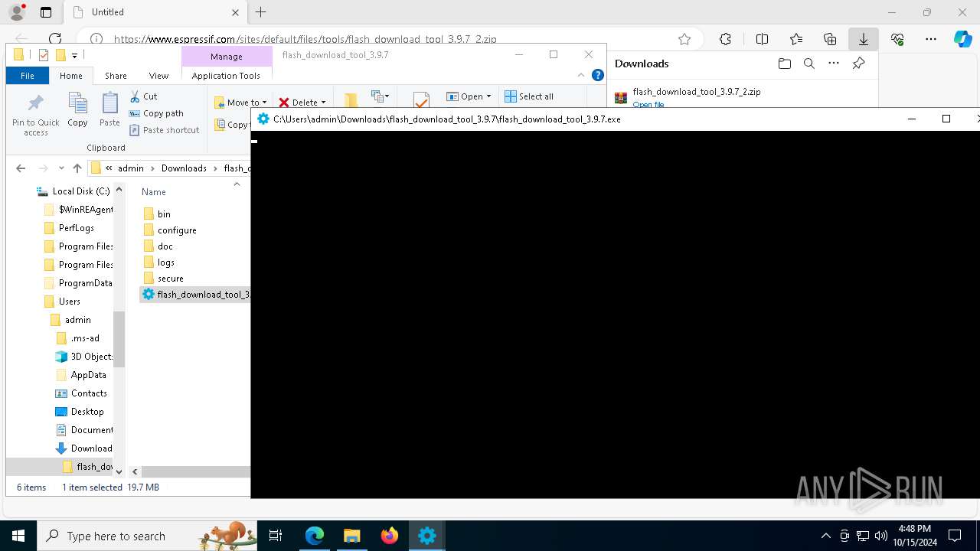Open Edge collections icon
This screenshot has width=980, height=551.
click(830, 39)
